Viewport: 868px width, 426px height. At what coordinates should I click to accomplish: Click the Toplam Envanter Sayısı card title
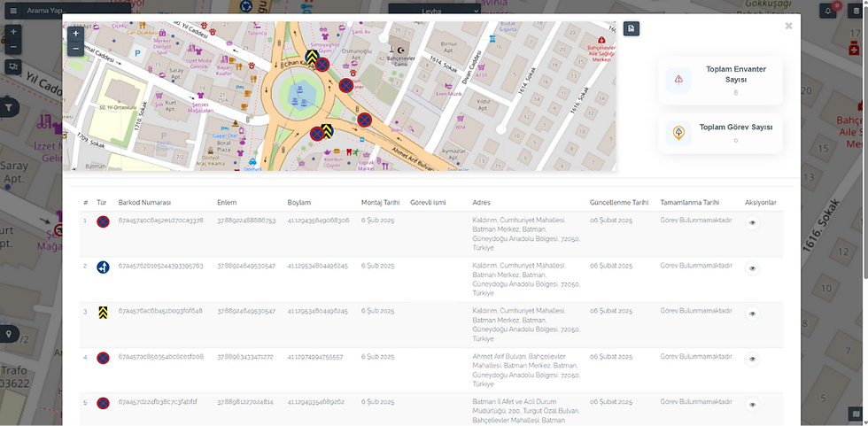(736, 74)
